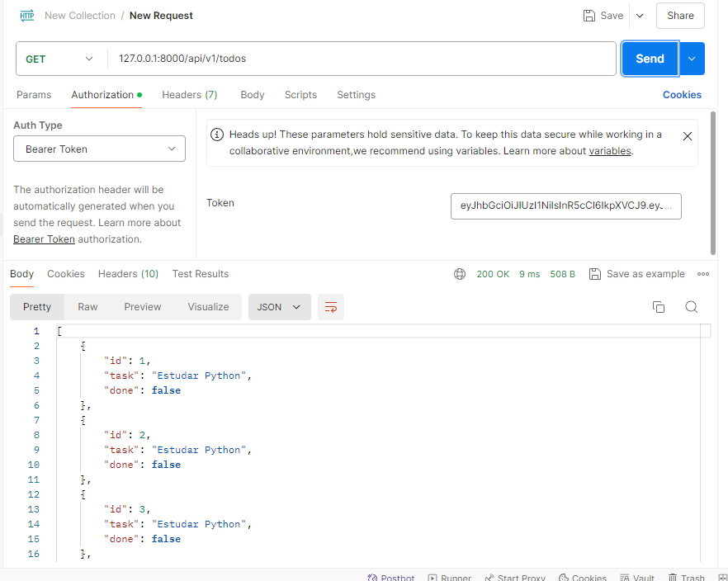The width and height of the screenshot is (728, 581).
Task: Open the response more options ellipsis
Action: (x=703, y=274)
